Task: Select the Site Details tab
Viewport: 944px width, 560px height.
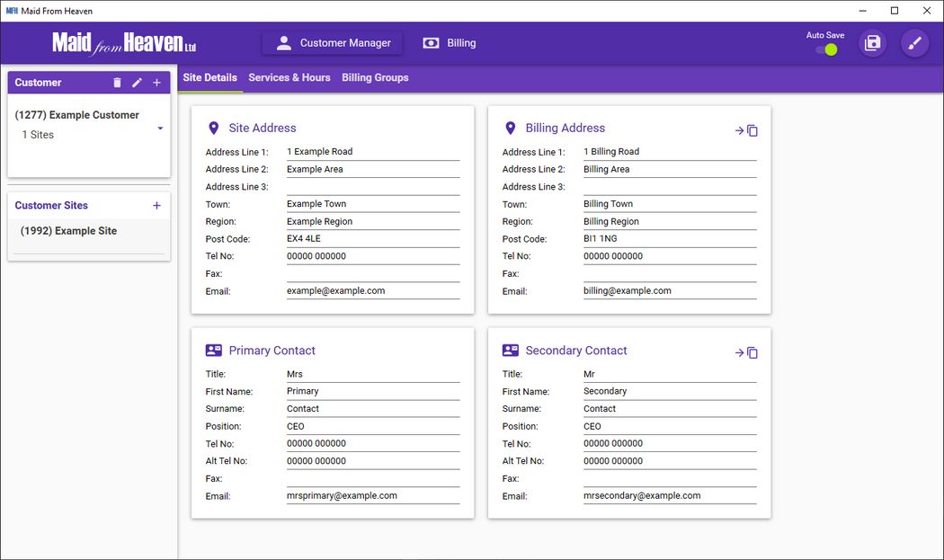Action: (x=209, y=78)
